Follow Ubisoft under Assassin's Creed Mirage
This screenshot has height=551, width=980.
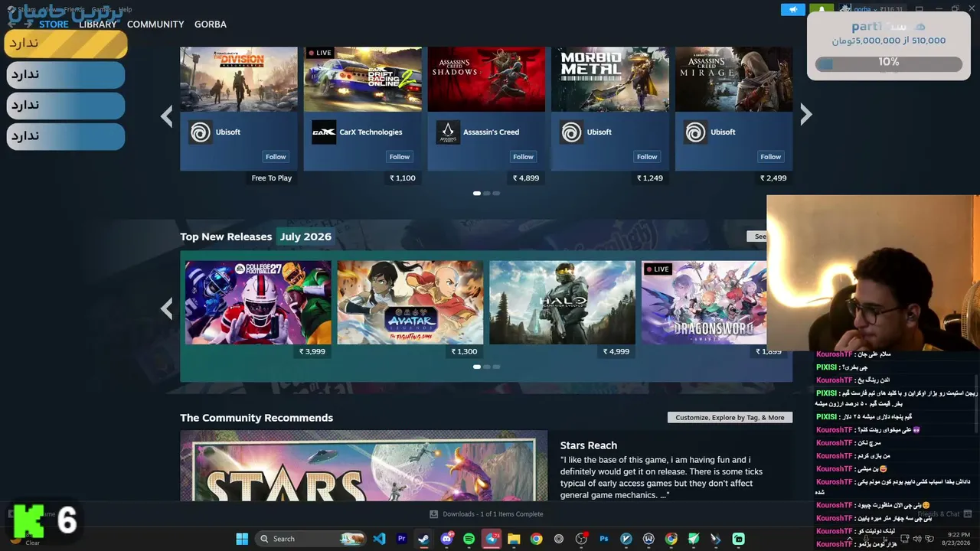(x=771, y=157)
